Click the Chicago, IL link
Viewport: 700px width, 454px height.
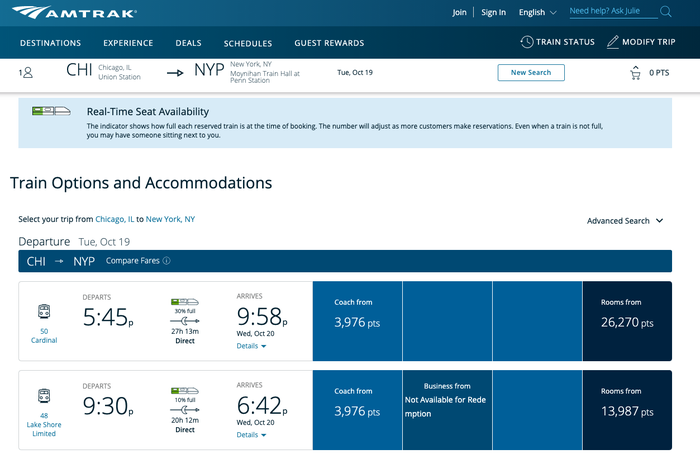(x=114, y=219)
